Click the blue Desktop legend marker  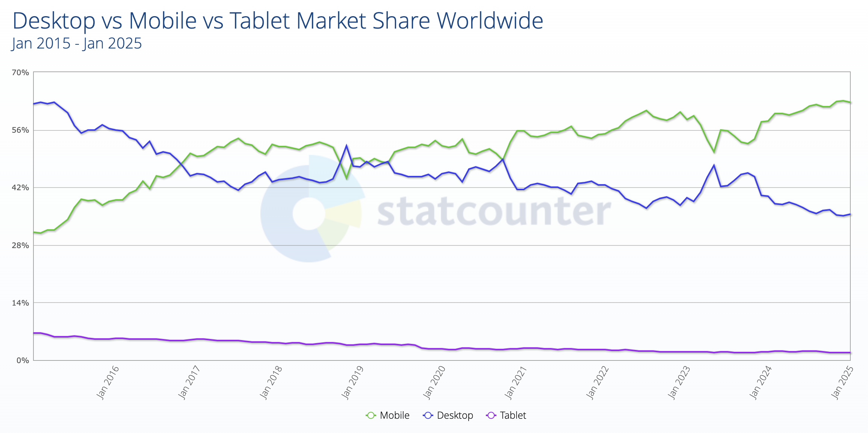pos(428,415)
